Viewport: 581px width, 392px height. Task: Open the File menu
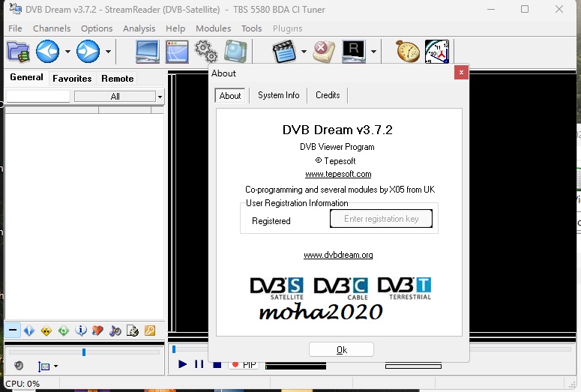[15, 28]
